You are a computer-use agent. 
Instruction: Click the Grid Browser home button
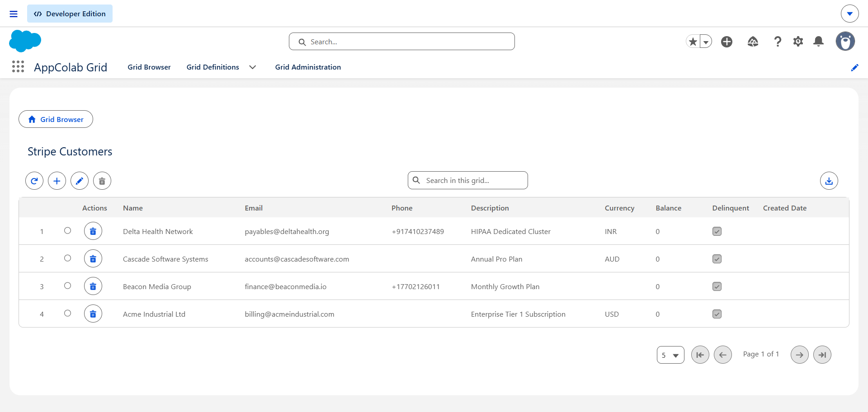pos(56,119)
